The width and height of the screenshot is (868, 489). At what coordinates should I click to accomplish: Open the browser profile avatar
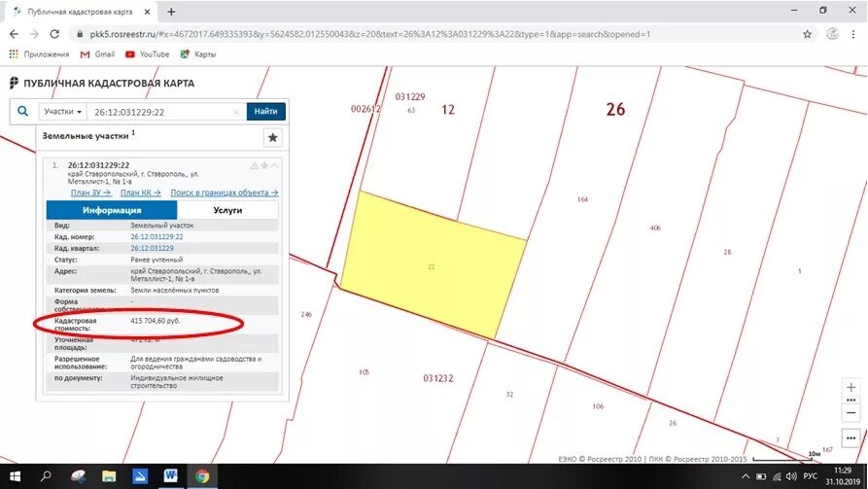click(832, 34)
